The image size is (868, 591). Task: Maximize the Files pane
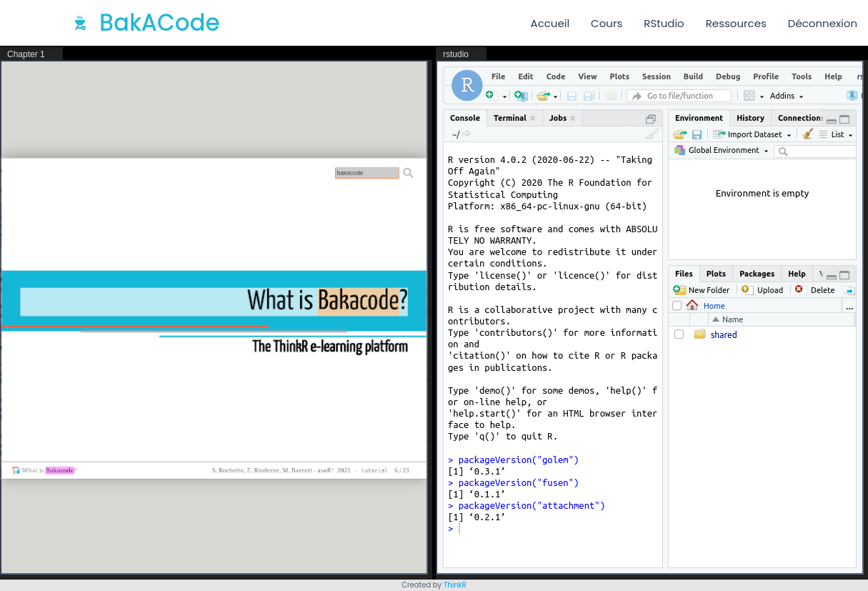[844, 275]
